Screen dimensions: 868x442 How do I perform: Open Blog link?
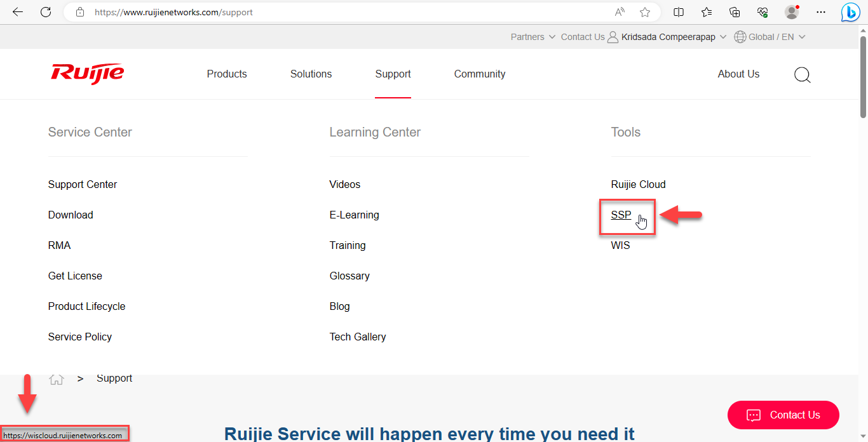tap(339, 306)
